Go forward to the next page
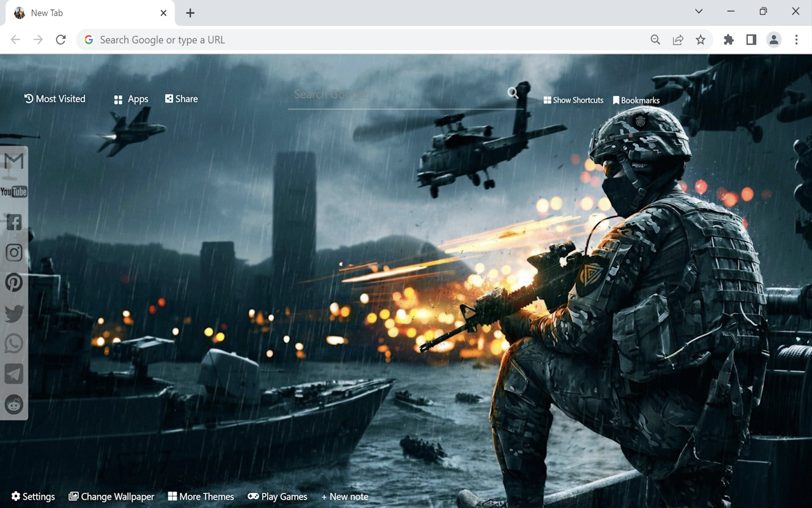 (x=38, y=40)
